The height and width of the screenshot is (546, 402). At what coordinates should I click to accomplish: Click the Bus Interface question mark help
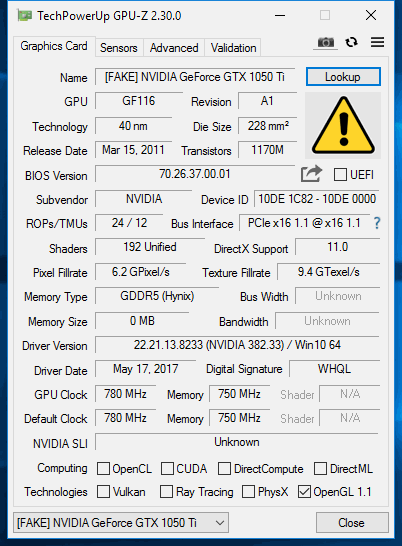coord(377,223)
